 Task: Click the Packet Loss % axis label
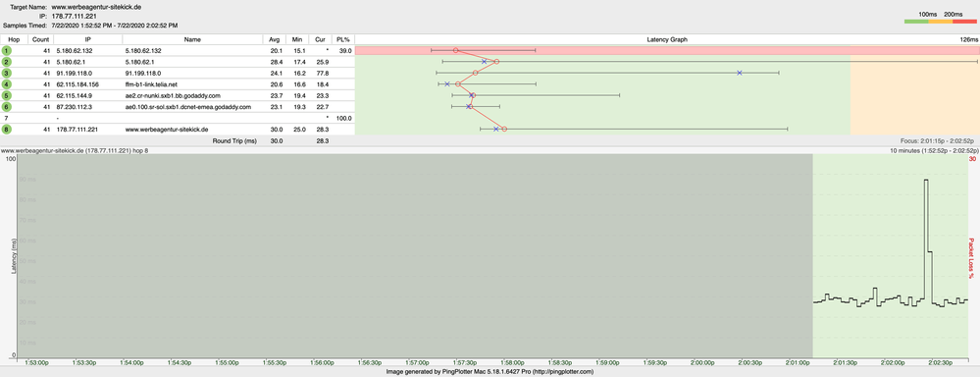972,257
